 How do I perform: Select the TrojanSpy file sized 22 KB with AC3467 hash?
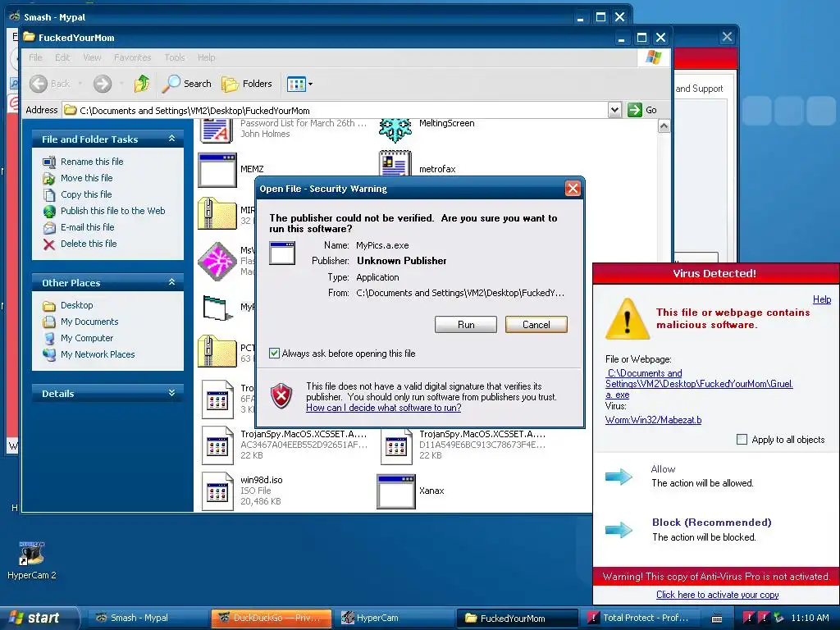(x=217, y=445)
